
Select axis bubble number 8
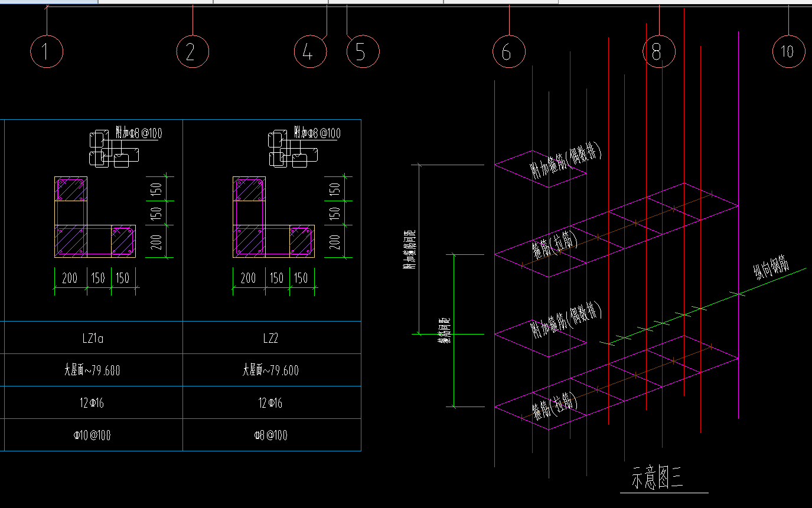point(659,51)
